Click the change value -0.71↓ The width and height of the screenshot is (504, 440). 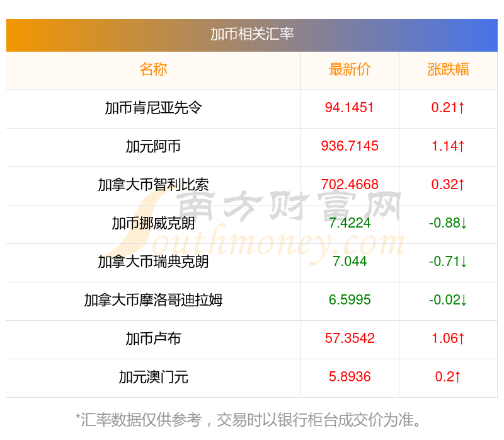448,262
